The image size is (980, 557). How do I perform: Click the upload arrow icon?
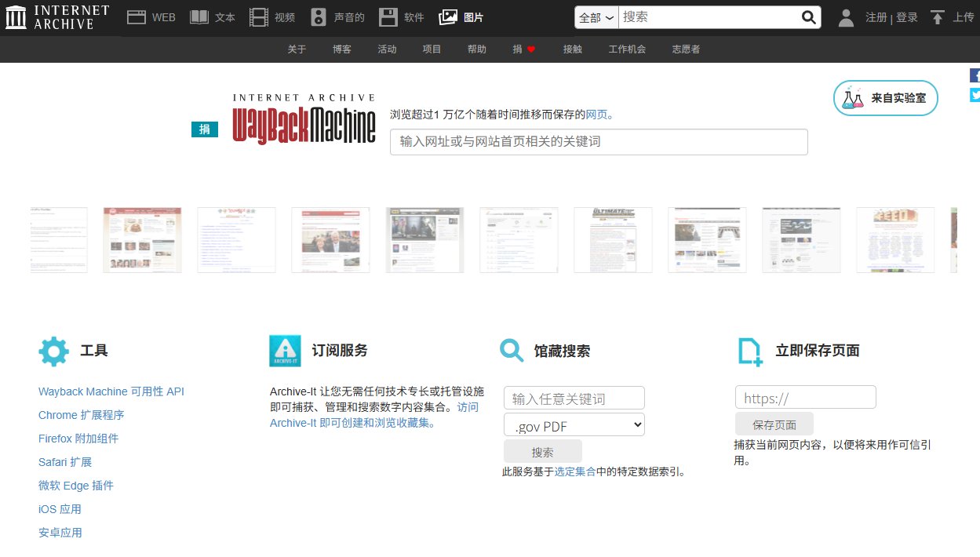(937, 17)
